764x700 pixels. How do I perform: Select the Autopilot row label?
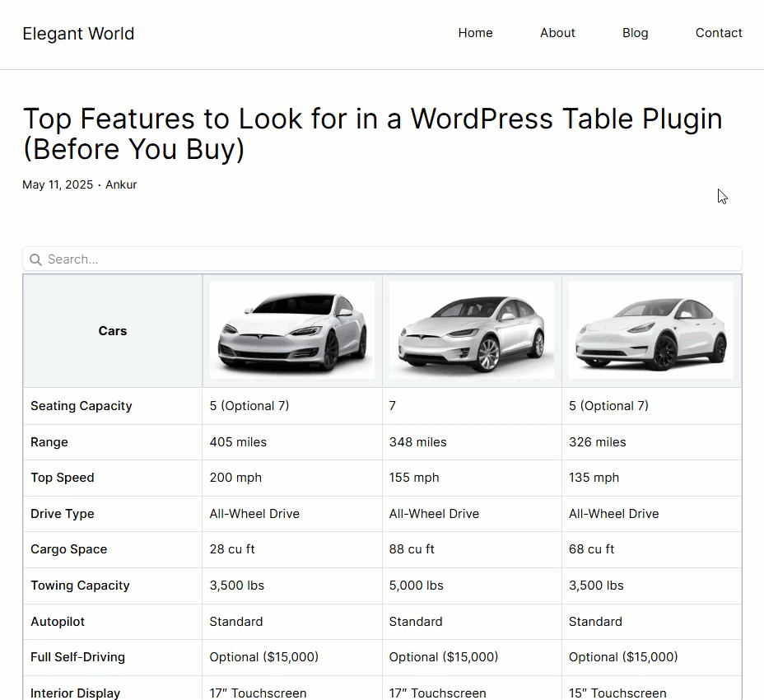[x=58, y=622]
